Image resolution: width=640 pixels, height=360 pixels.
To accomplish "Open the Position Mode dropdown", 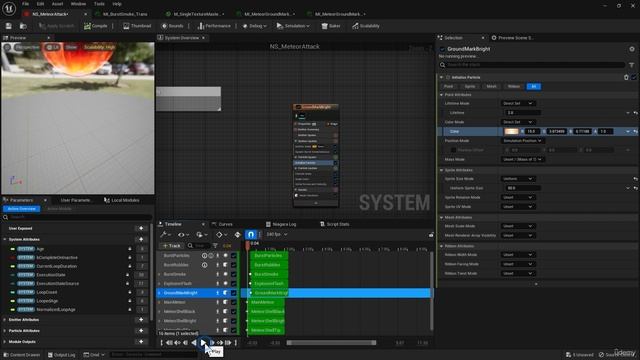I will click(x=522, y=140).
